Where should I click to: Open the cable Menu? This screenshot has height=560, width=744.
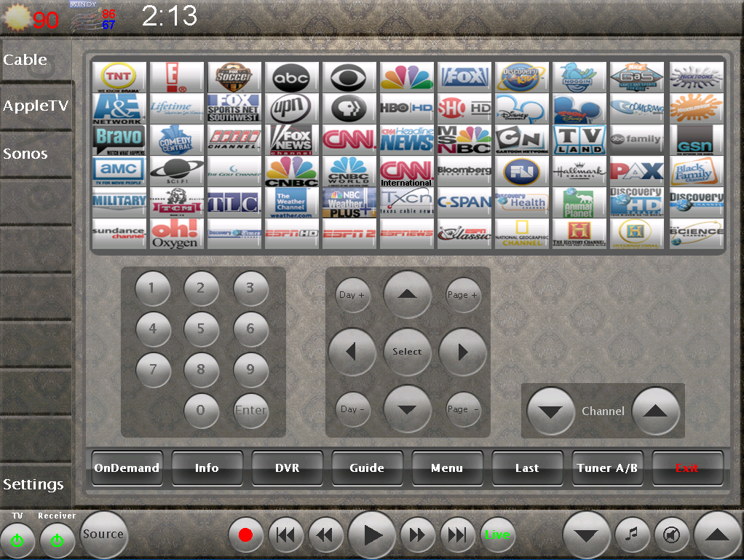point(447,468)
